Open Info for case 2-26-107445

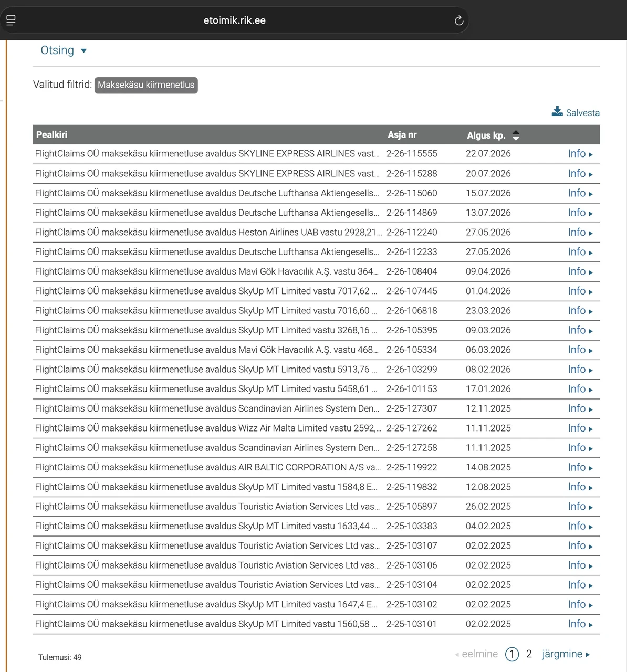(580, 291)
